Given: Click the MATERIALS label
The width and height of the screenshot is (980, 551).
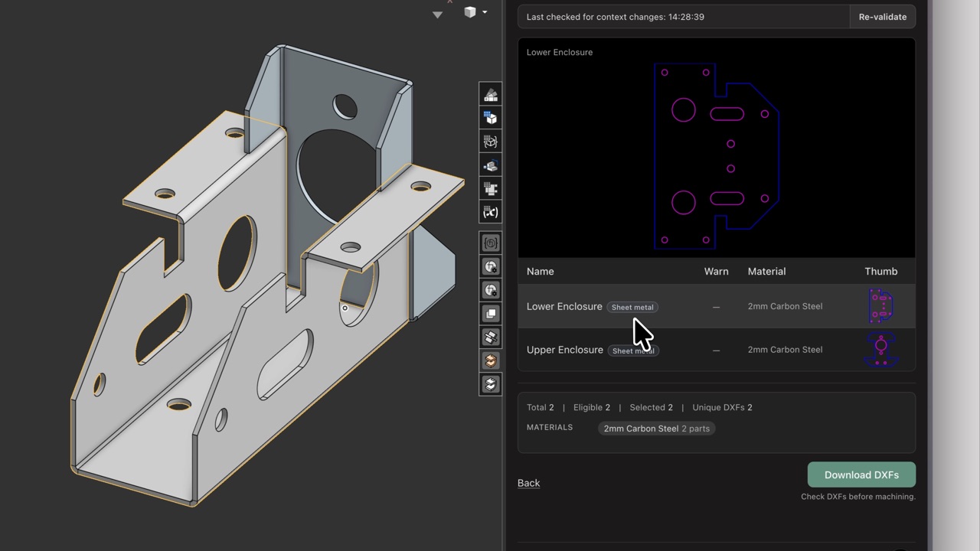Looking at the screenshot, I should click(x=550, y=427).
